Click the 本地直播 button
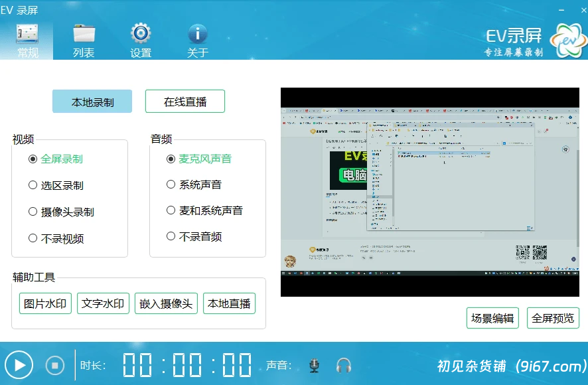588x385 pixels. point(229,303)
